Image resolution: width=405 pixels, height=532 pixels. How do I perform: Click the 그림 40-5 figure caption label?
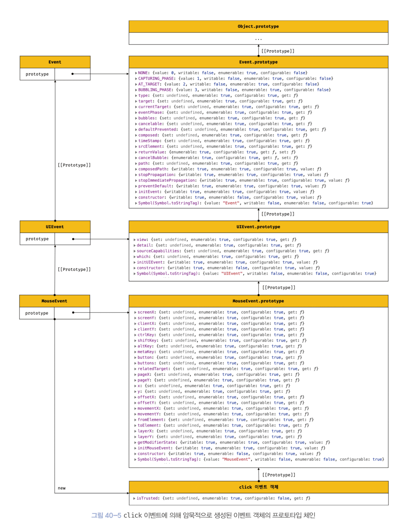pyautogui.click(x=106, y=515)
